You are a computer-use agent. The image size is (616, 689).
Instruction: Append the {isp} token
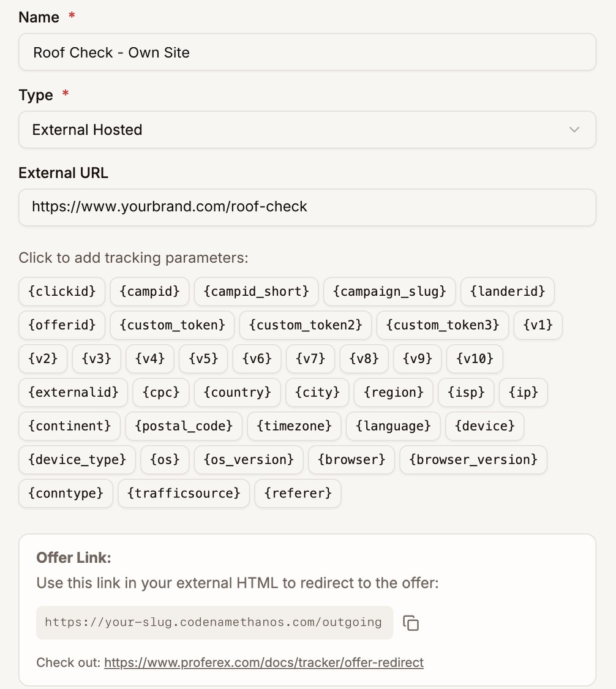[x=466, y=393]
